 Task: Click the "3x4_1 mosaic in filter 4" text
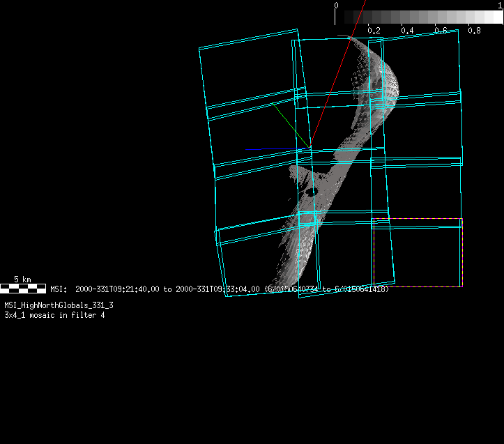[55, 315]
